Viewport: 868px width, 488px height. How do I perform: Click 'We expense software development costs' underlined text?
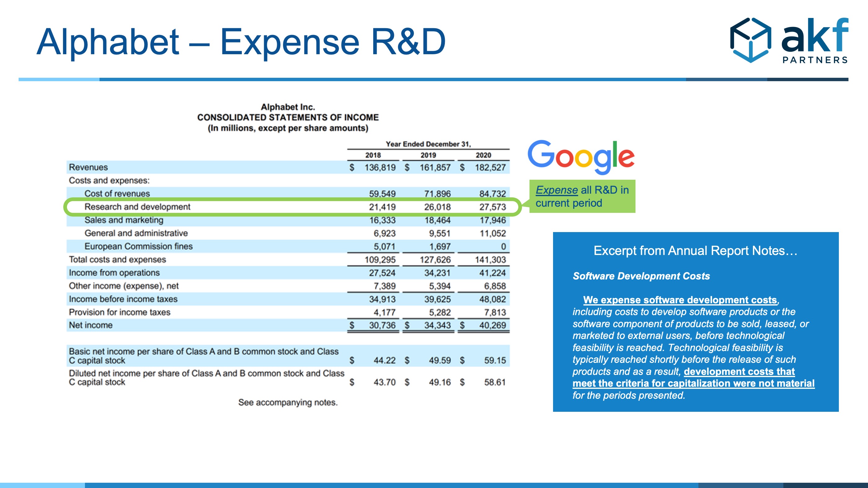680,299
